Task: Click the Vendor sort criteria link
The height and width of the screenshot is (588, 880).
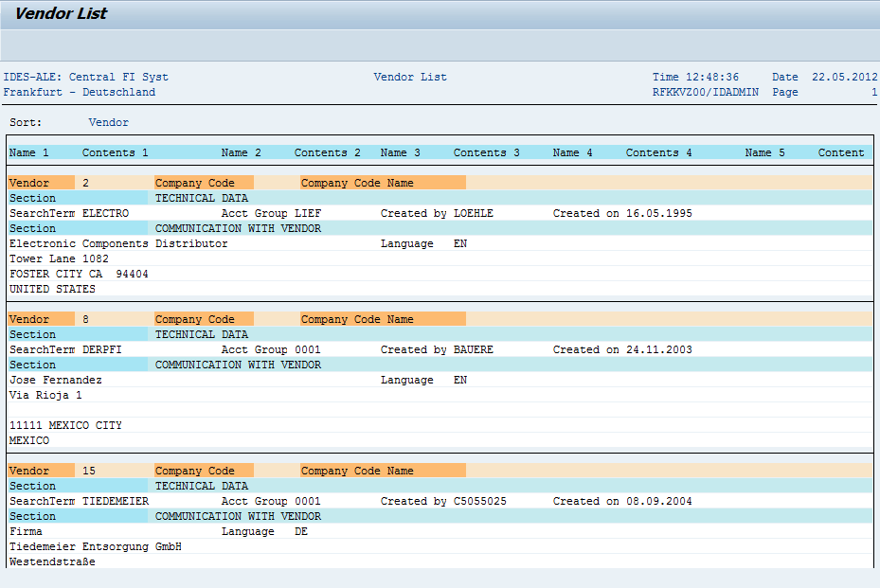Action: click(x=107, y=121)
